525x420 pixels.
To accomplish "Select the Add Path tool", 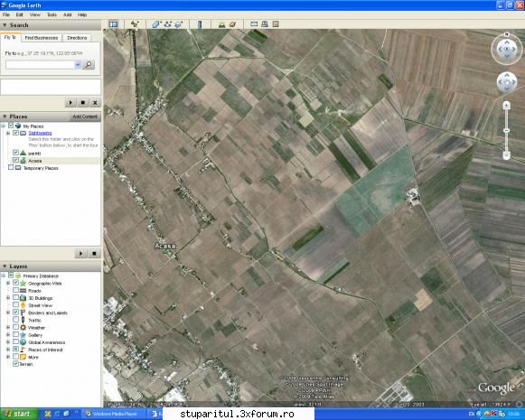I will 168,24.
